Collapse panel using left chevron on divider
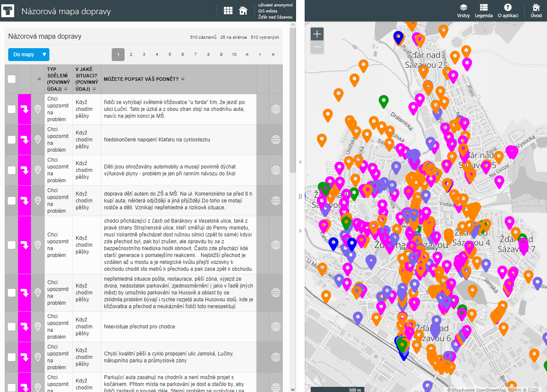This screenshot has width=547, height=392. (300, 162)
